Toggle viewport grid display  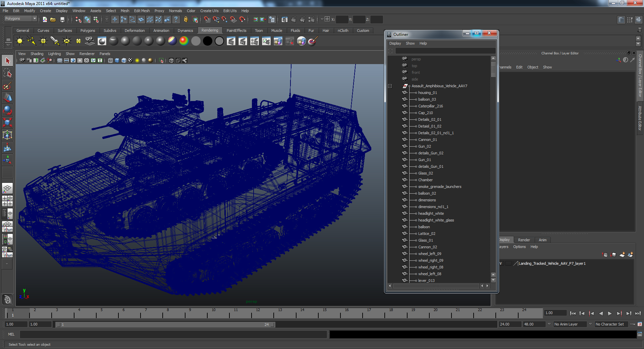point(60,60)
